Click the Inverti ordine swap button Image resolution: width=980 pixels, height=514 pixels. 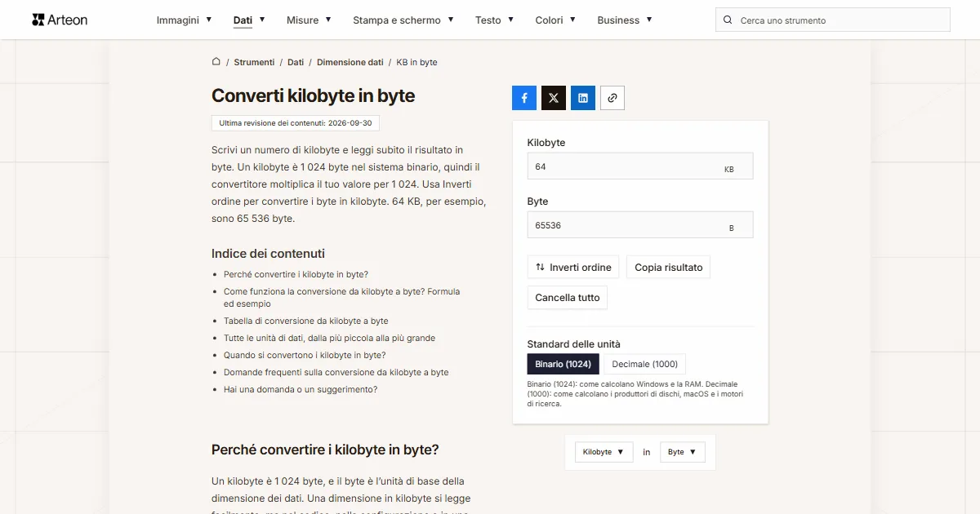pos(573,267)
